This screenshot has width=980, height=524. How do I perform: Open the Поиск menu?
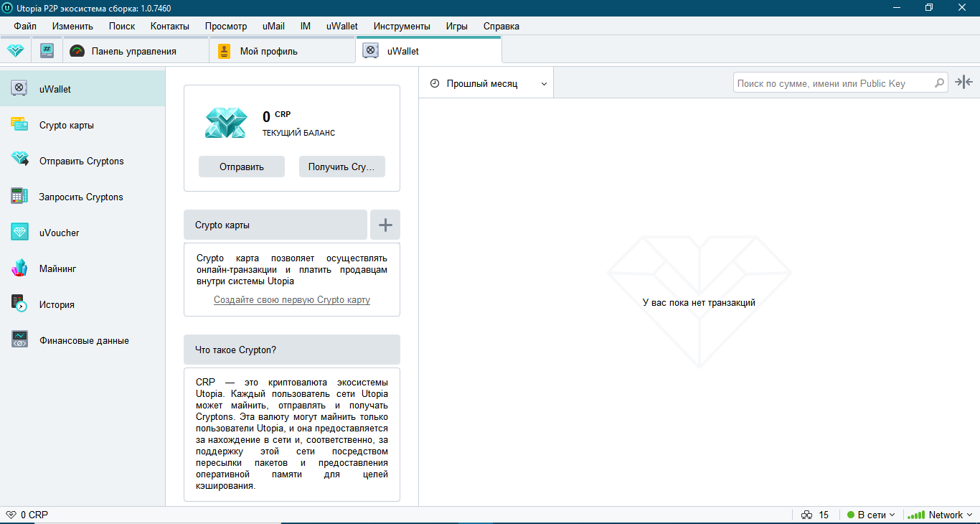coord(122,26)
